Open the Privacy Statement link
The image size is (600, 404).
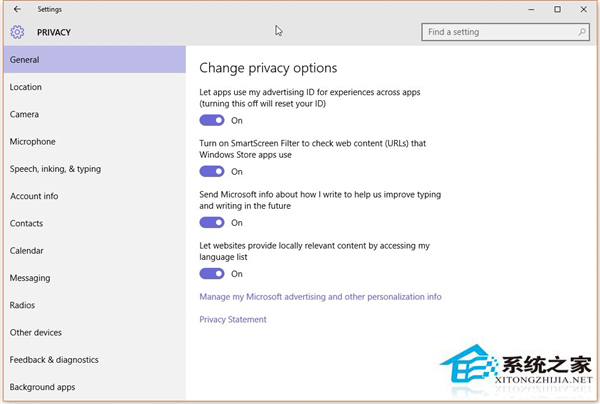[x=233, y=320]
